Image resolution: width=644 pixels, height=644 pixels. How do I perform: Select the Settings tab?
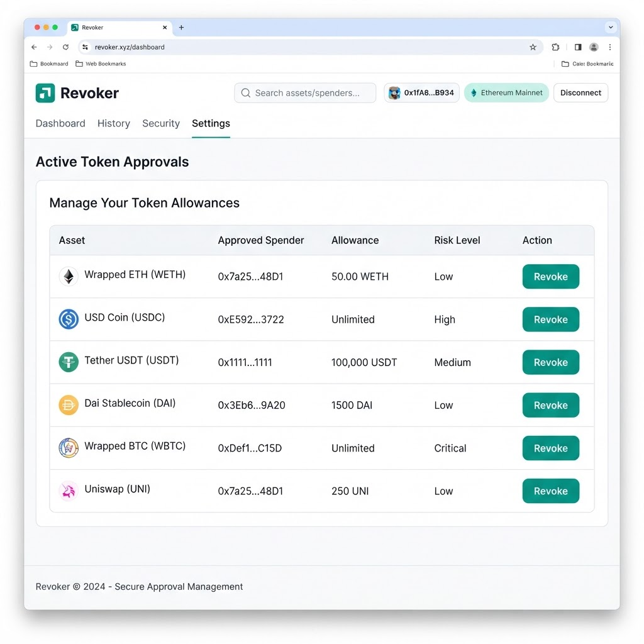point(211,123)
